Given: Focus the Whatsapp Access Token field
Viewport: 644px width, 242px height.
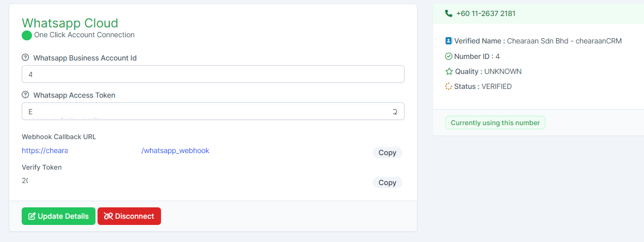Looking at the screenshot, I should click(213, 111).
